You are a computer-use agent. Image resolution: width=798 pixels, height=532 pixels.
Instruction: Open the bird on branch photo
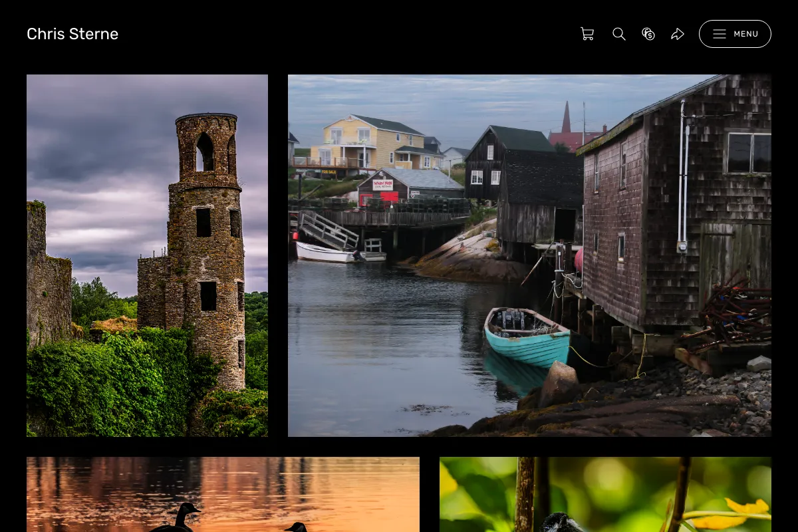[605, 494]
